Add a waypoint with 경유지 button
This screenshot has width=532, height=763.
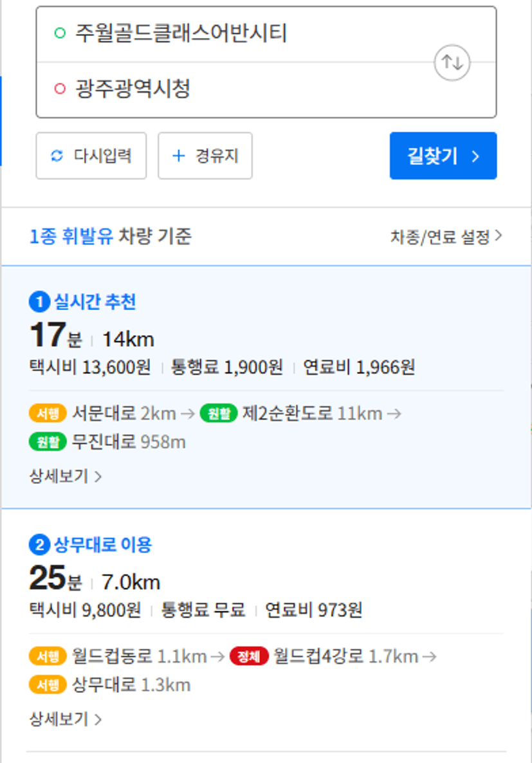click(x=205, y=156)
